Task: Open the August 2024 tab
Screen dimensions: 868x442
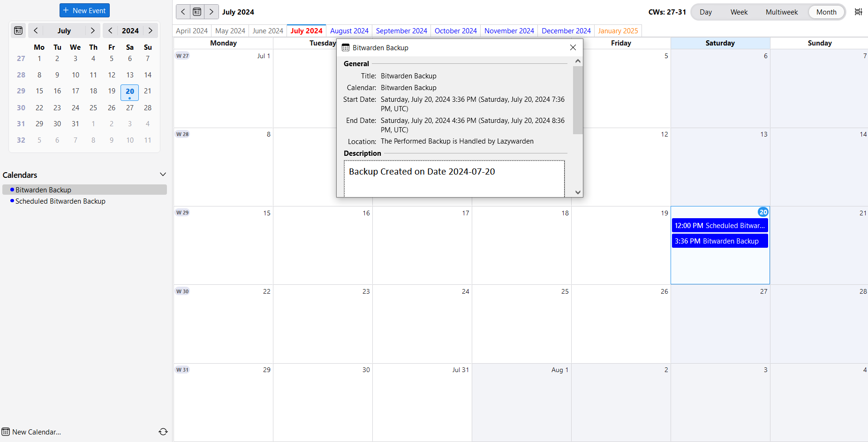Action: pos(349,30)
